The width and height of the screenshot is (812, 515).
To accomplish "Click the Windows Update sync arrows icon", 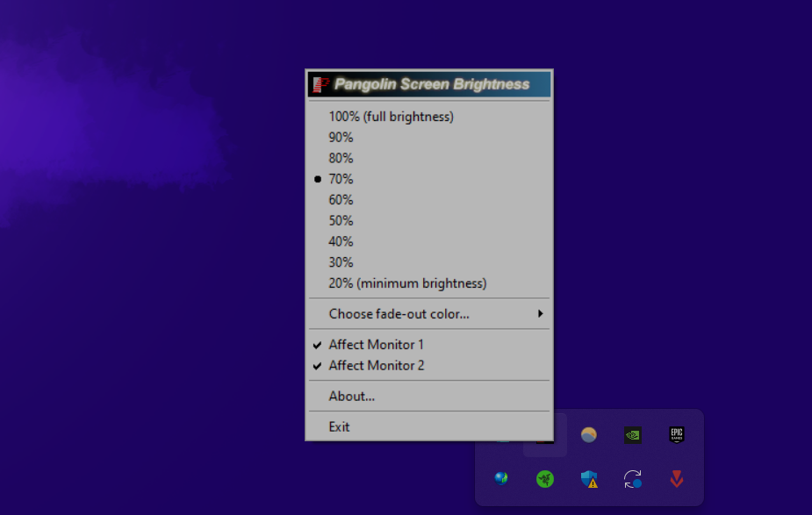I will (x=632, y=479).
